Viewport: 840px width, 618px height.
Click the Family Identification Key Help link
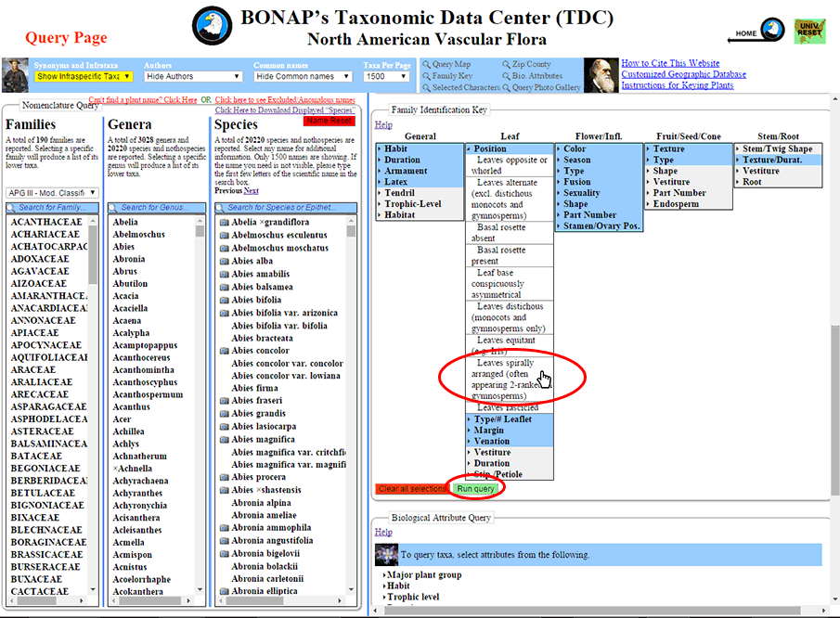point(383,124)
